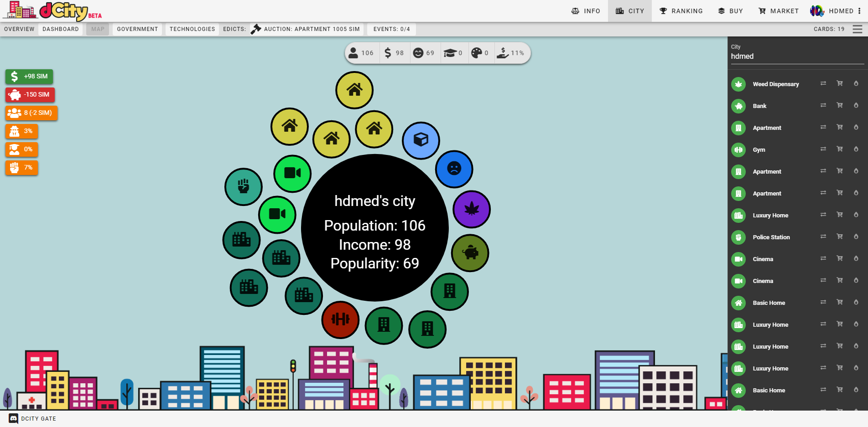Click Bank green piggy icon in list

pyautogui.click(x=738, y=106)
